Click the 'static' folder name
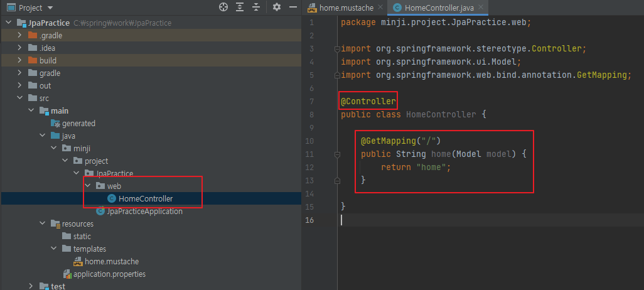644x290 pixels. coord(82,237)
